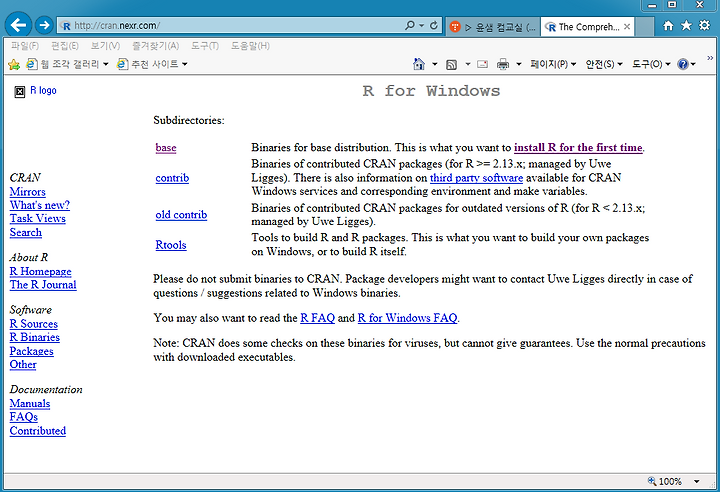
Task: Follow 'install R for the first time' link
Action: click(578, 147)
